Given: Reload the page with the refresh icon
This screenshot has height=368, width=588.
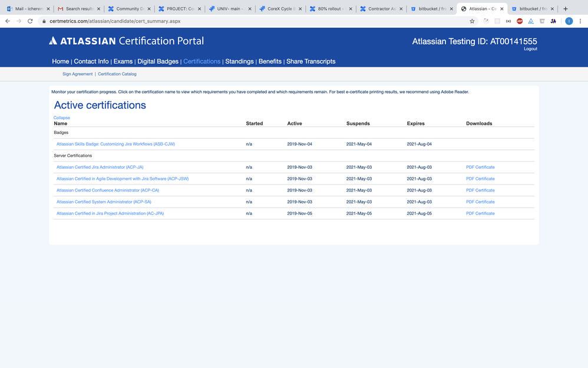Looking at the screenshot, I should click(x=30, y=21).
